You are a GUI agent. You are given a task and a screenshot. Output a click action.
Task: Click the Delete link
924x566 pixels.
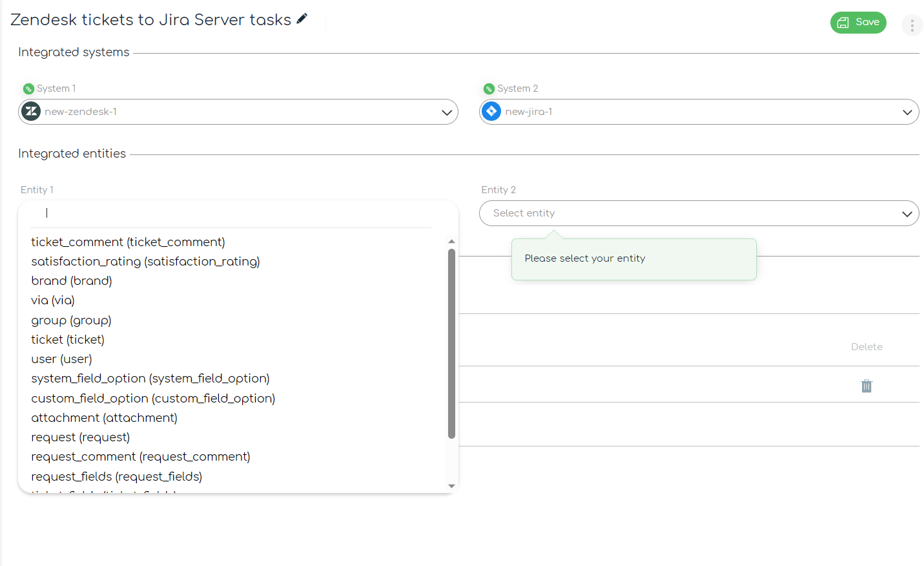[867, 346]
